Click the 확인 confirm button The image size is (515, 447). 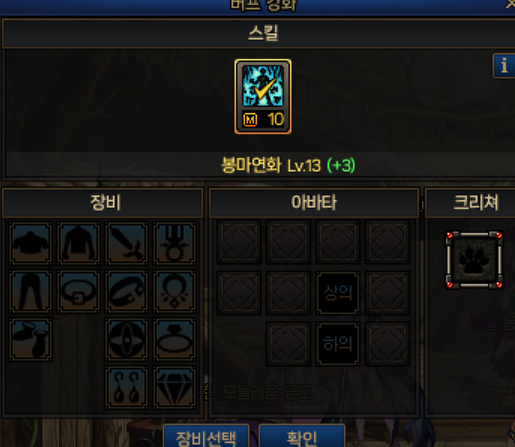(302, 437)
